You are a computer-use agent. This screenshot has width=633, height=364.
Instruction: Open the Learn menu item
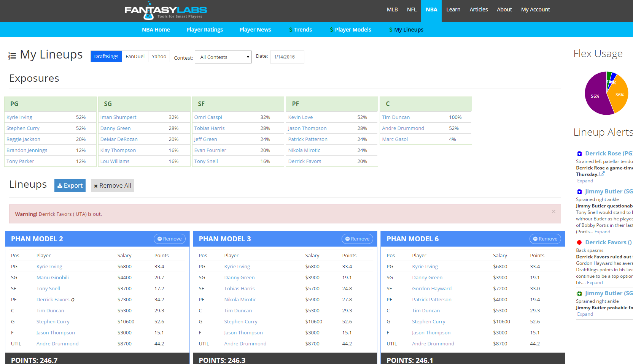tap(453, 9)
